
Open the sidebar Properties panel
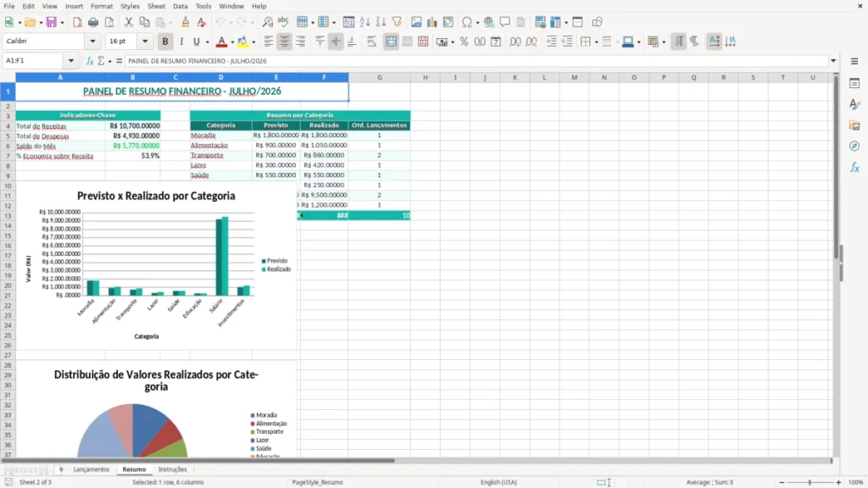point(854,84)
